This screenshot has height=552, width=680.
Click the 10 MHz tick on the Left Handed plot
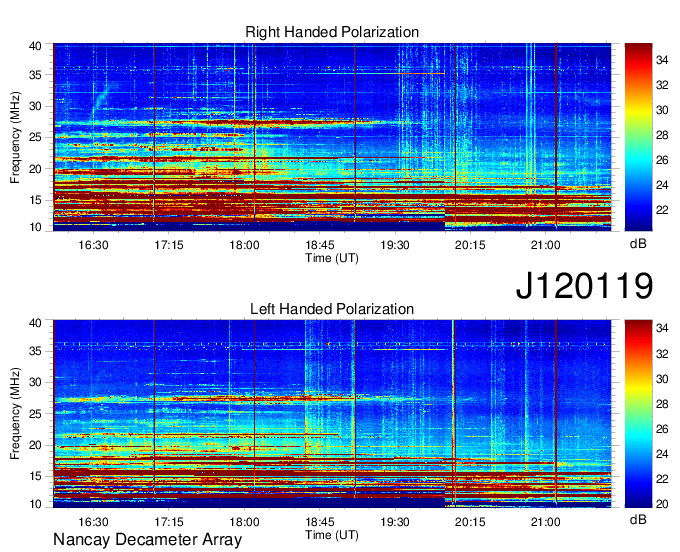[35, 504]
